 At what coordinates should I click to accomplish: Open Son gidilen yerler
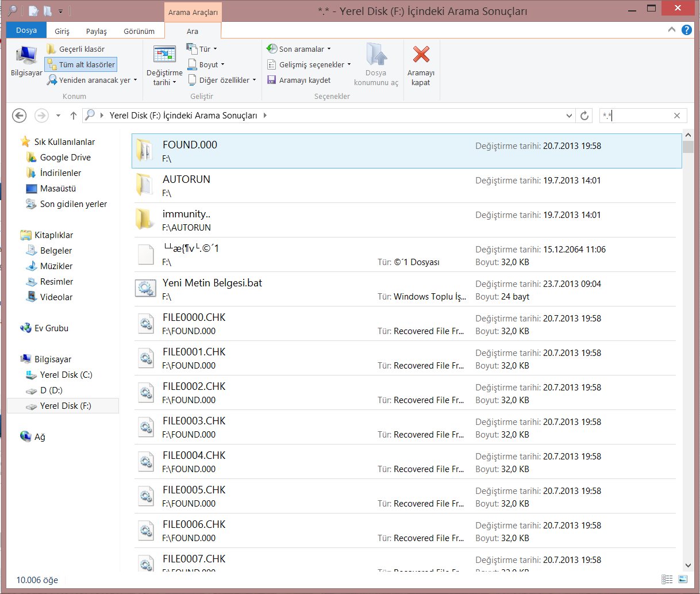[x=73, y=204]
